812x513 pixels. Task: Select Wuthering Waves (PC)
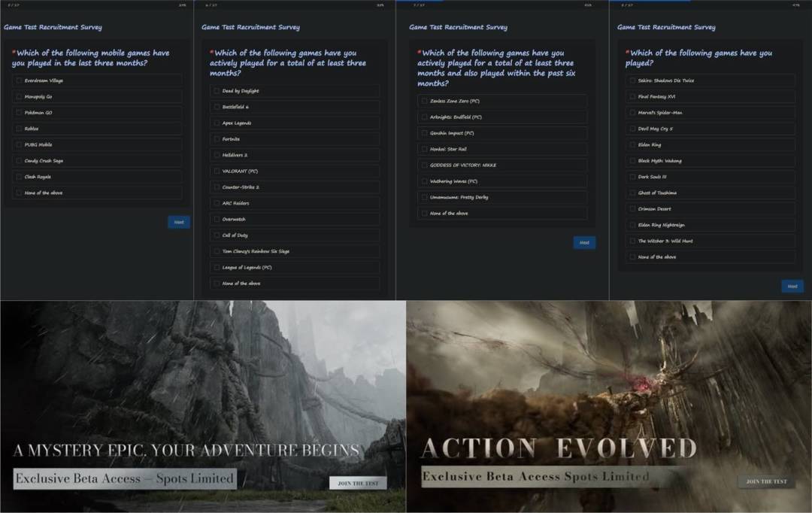click(x=502, y=181)
